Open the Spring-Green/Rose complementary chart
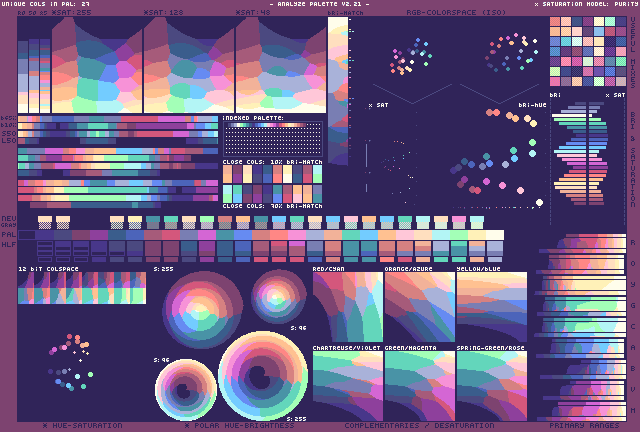Screen dimensions: 640x432 click(x=492, y=386)
